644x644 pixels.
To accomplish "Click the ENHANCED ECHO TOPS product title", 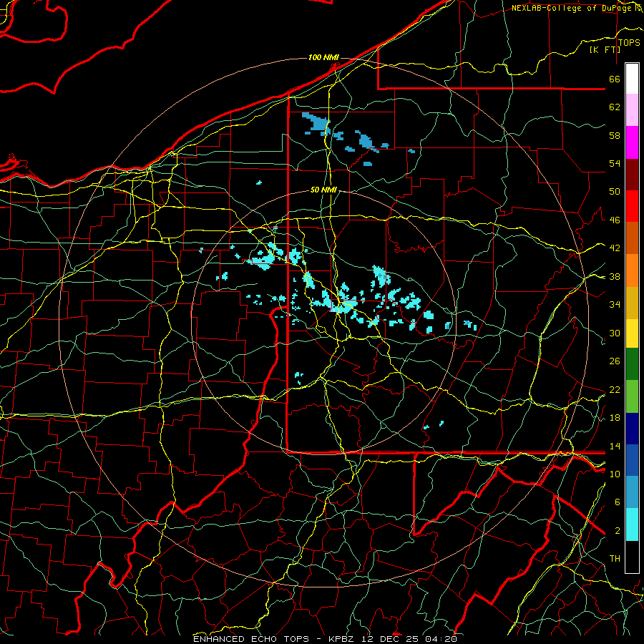I will point(251,639).
